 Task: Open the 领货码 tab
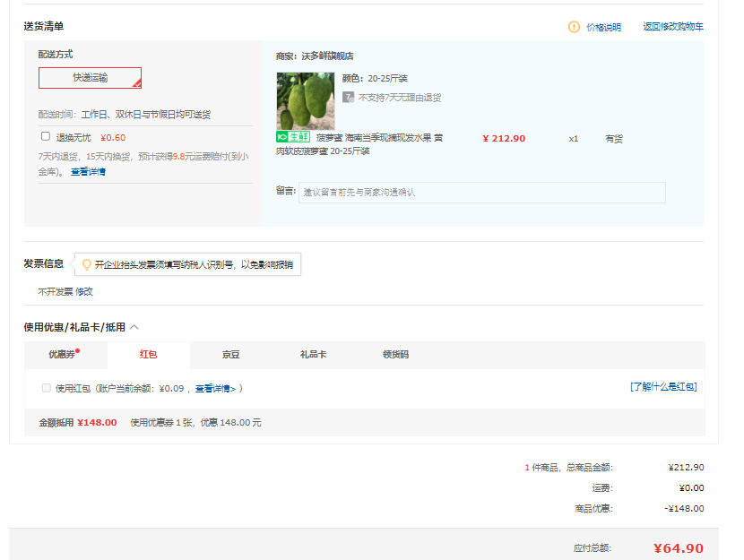[x=395, y=355]
